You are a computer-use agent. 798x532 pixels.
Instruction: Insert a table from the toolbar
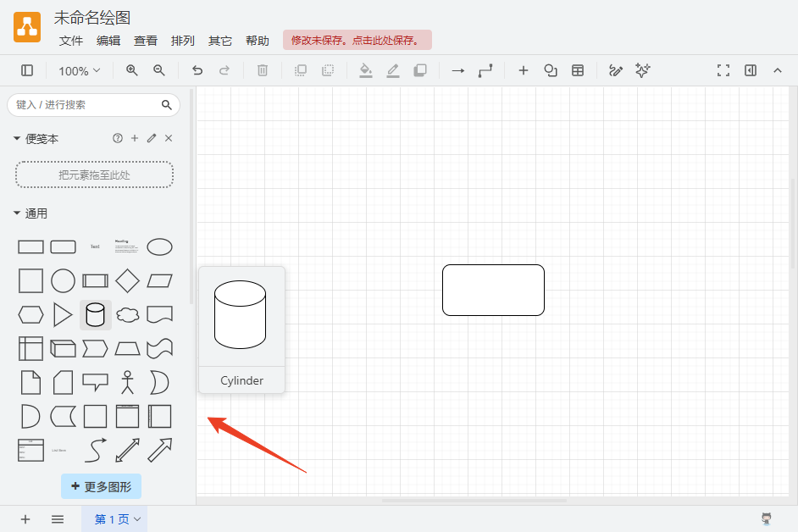(x=578, y=70)
